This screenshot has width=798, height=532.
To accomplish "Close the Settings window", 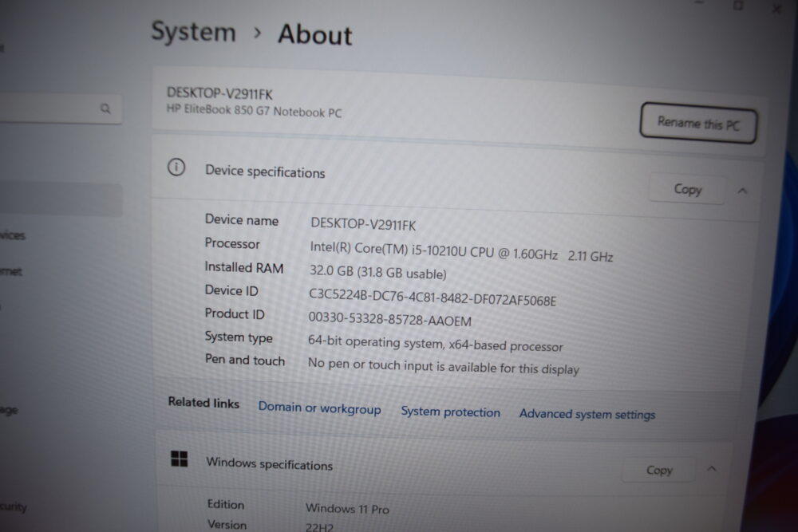I will (x=776, y=9).
